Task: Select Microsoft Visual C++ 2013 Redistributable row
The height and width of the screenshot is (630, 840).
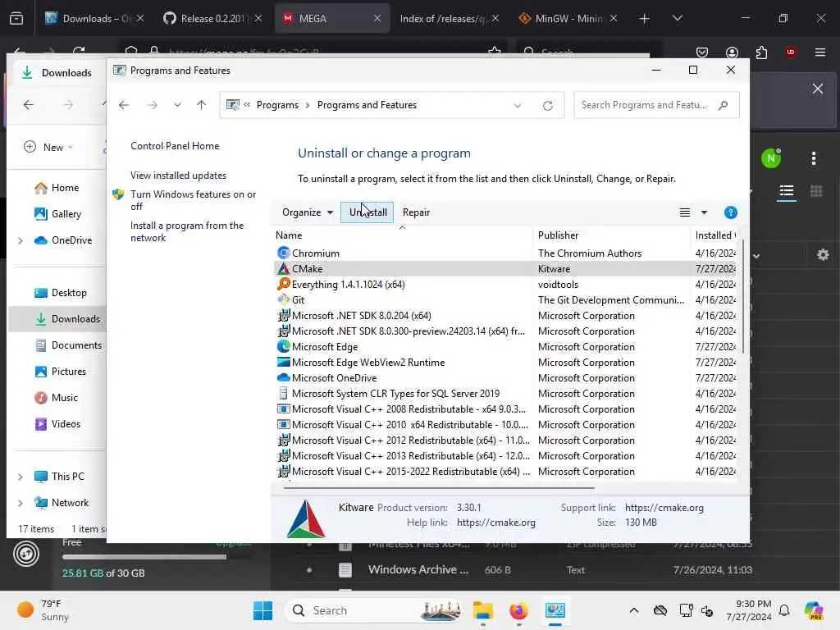Action: click(x=505, y=456)
